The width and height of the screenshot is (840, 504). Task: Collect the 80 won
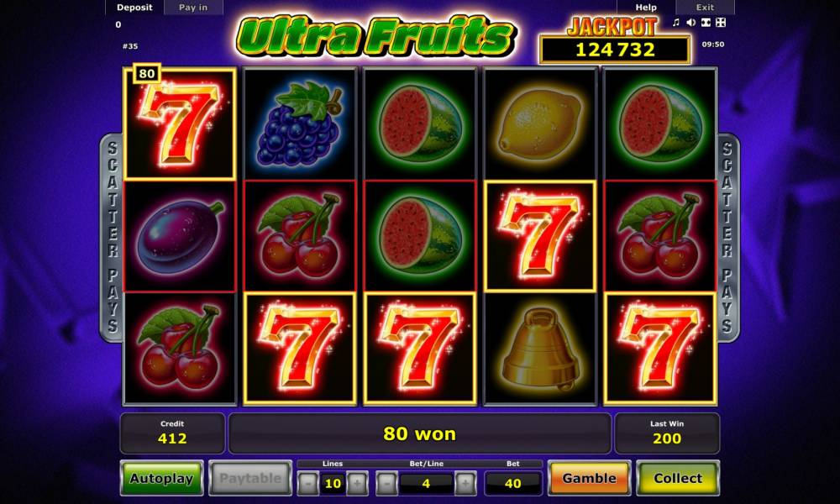pyautogui.click(x=678, y=478)
